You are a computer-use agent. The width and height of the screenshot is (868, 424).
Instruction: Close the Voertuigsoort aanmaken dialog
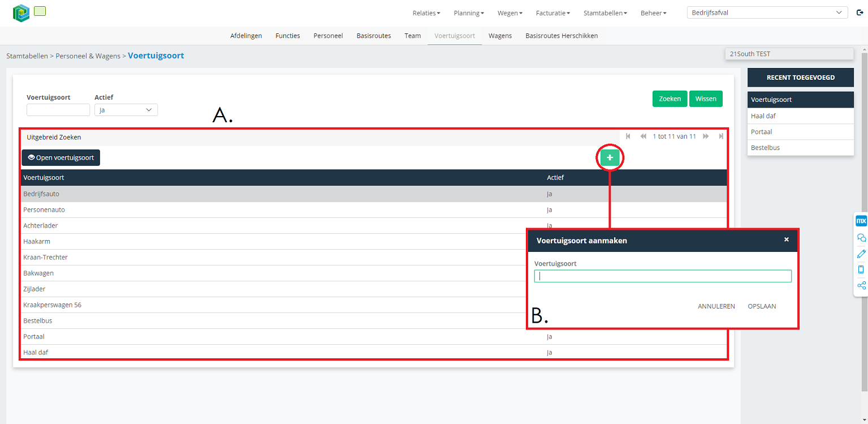point(786,239)
